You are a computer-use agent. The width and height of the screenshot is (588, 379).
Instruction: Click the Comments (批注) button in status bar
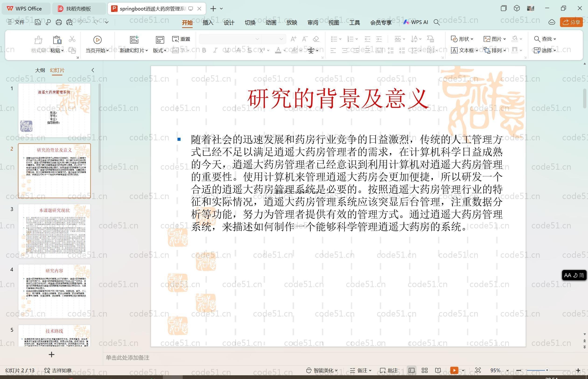389,370
